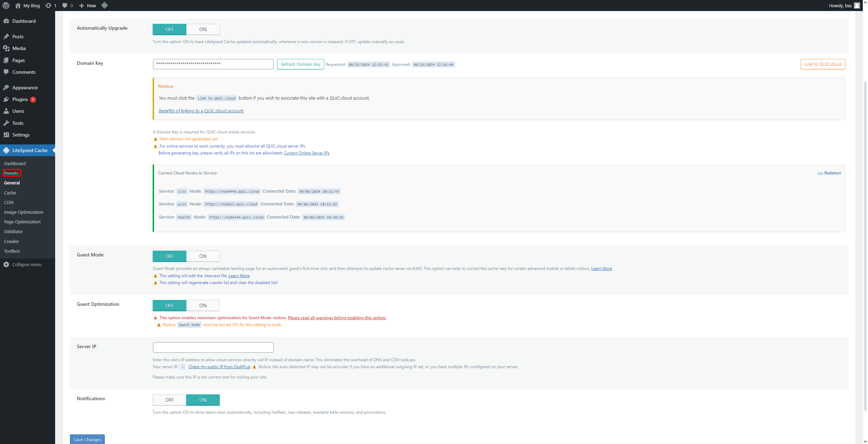The width and height of the screenshot is (868, 444).
Task: Open Presets submenu item
Action: coord(11,173)
